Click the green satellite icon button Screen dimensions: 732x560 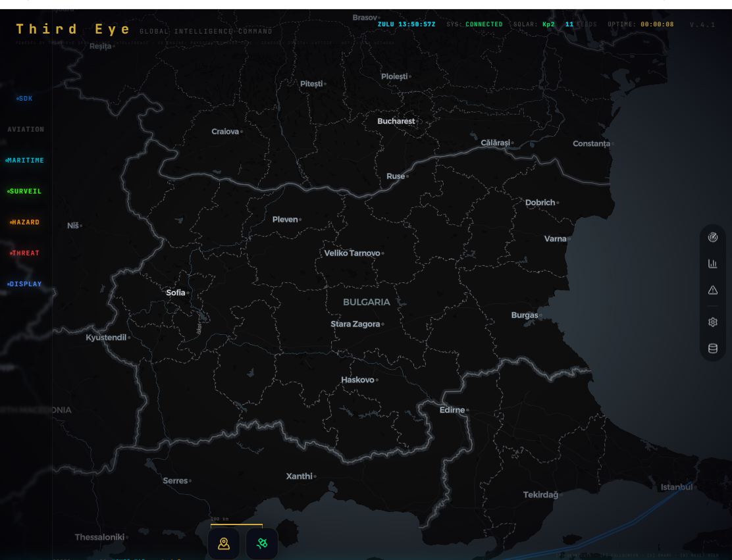pos(262,543)
